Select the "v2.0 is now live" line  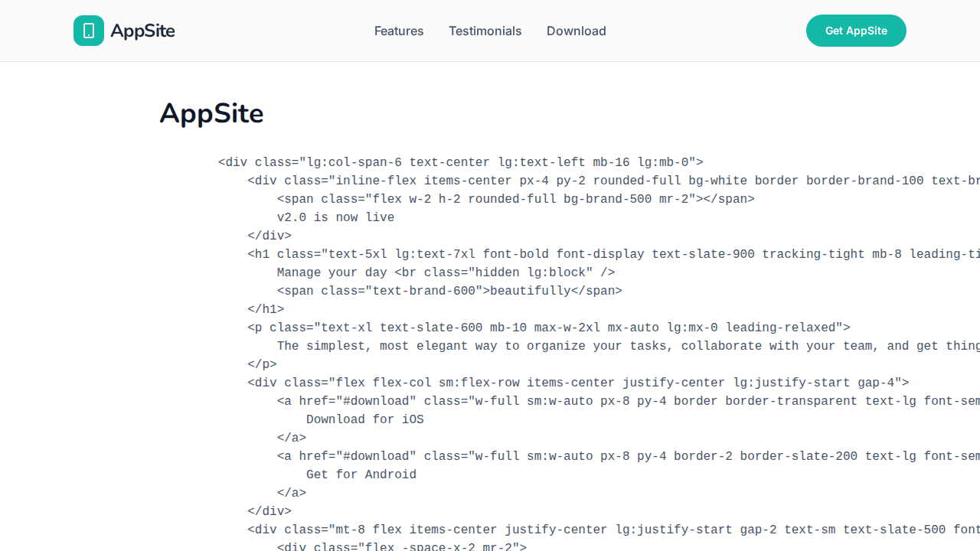click(x=335, y=217)
